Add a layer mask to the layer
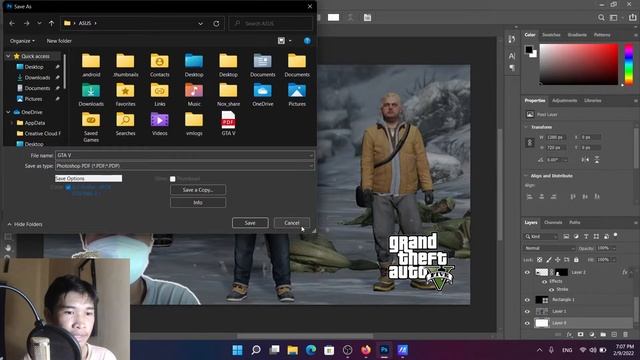The image size is (640, 360). click(580, 334)
